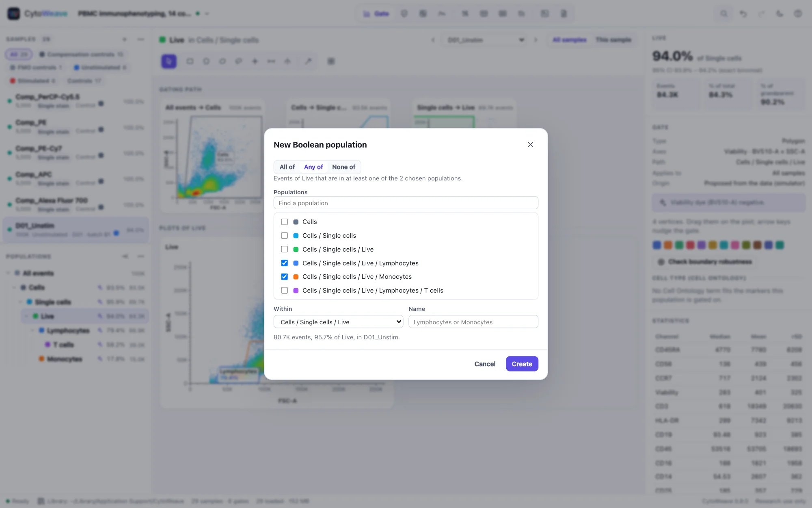The width and height of the screenshot is (812, 508).
Task: Open the Within population dropdown
Action: point(339,322)
